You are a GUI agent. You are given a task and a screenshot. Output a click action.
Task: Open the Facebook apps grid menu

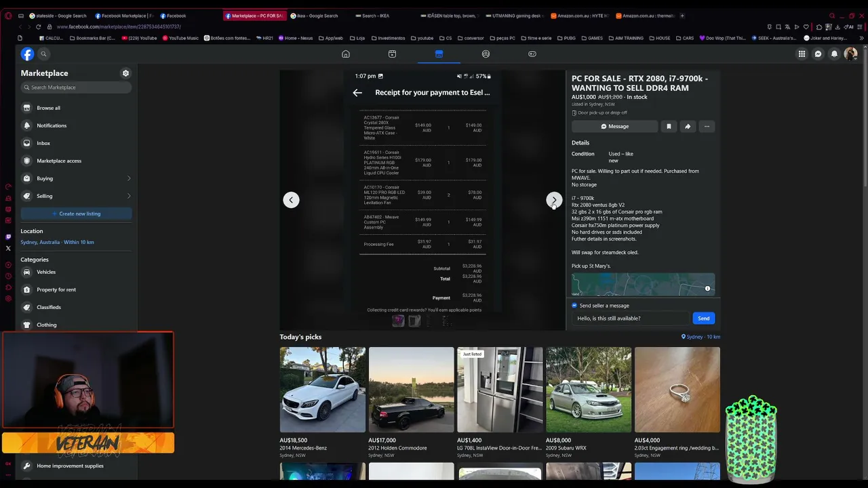(x=802, y=54)
